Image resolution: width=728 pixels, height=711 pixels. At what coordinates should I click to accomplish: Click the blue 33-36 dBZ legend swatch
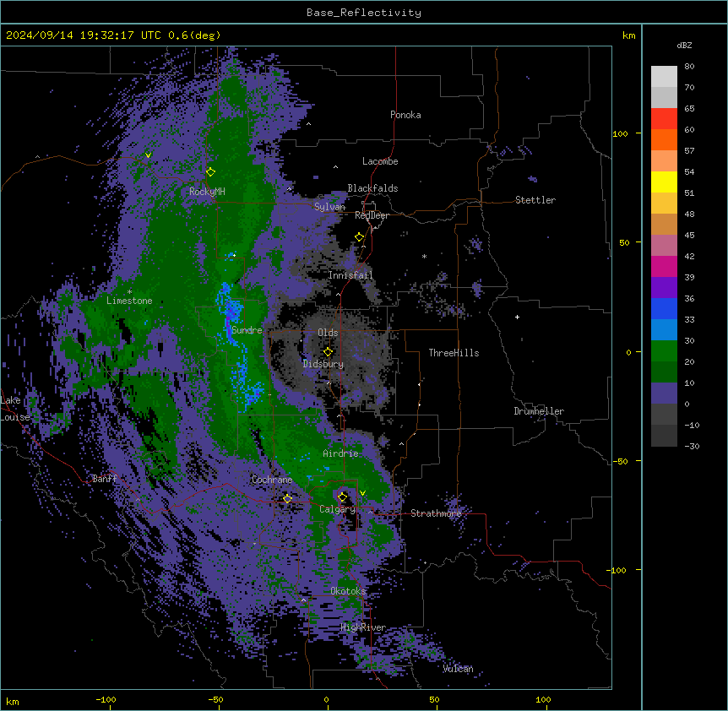[x=664, y=308]
